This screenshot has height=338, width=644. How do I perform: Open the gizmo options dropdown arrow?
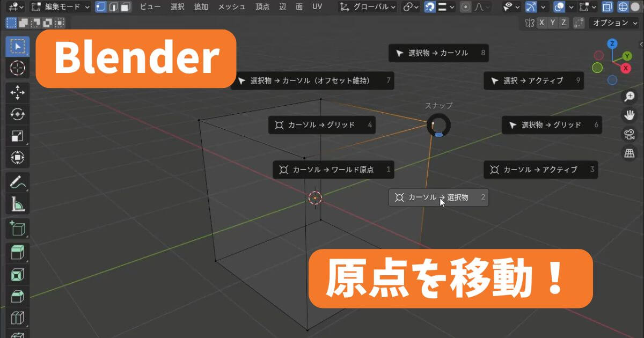(x=543, y=7)
